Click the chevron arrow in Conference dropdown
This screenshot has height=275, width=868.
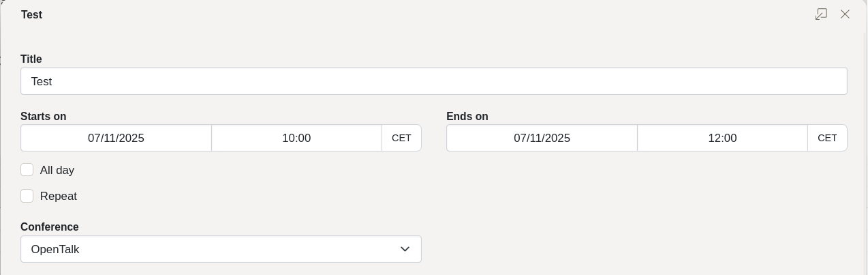pyautogui.click(x=405, y=249)
